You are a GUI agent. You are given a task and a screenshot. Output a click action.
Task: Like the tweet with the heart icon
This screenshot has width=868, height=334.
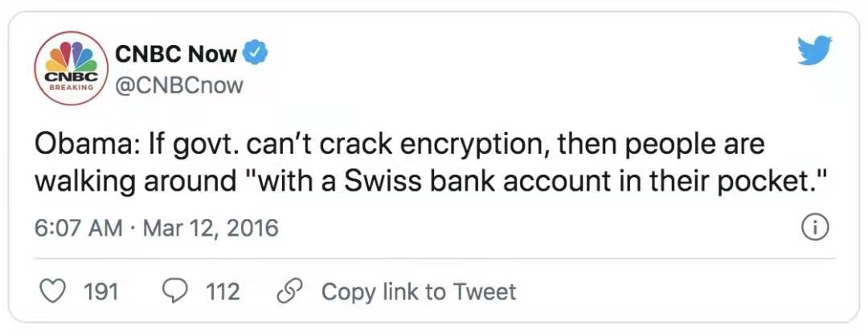[x=54, y=291]
